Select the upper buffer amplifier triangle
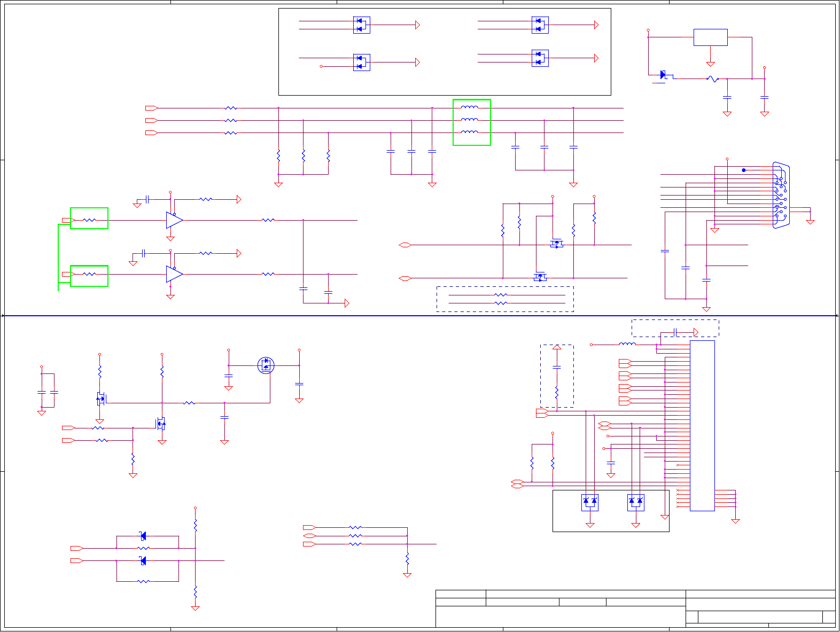This screenshot has width=840, height=632. point(174,220)
